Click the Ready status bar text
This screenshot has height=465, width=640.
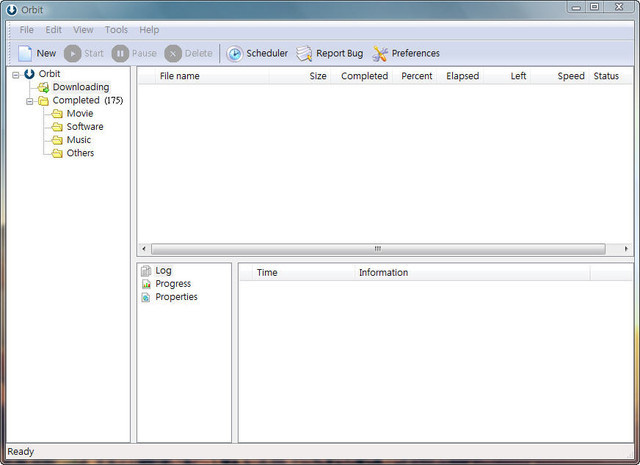click(x=20, y=452)
